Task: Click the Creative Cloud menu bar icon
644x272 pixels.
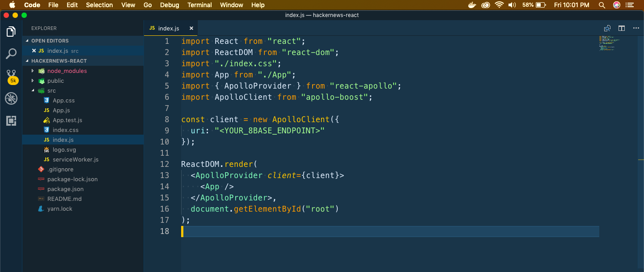Action: click(486, 5)
